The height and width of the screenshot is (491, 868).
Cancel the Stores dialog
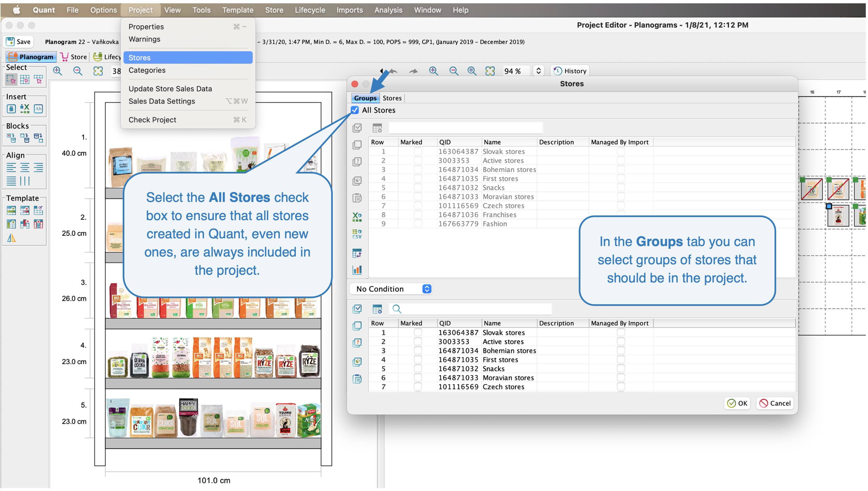pos(775,403)
